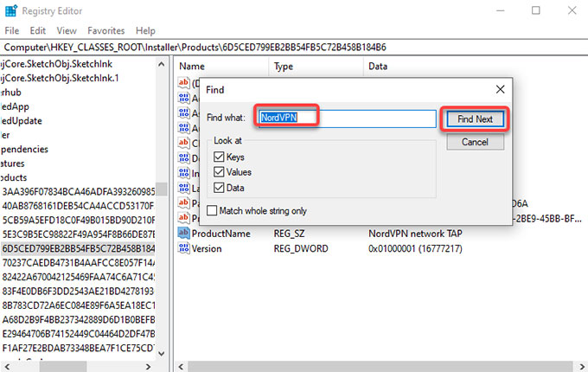Click tree pane horizontal scroll left arrow
The width and height of the screenshot is (588, 372).
click(x=7, y=367)
